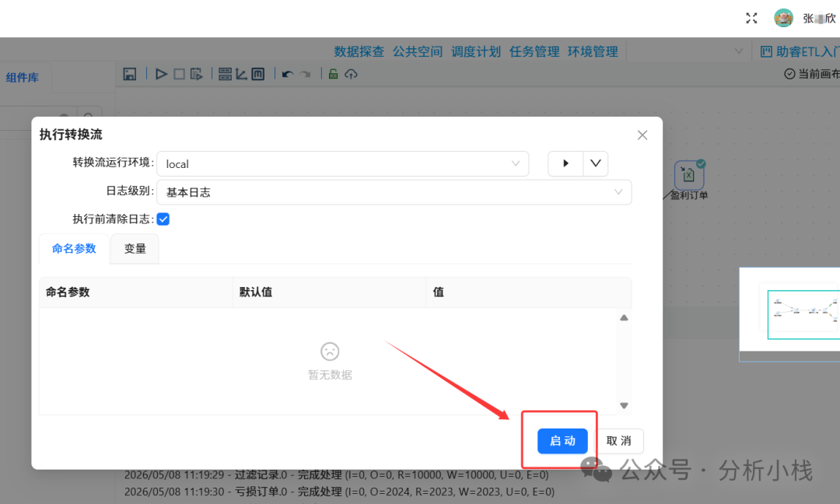Screen dimensions: 840x504
Task: Click the axis chart toolbar icon
Action: [x=242, y=74]
